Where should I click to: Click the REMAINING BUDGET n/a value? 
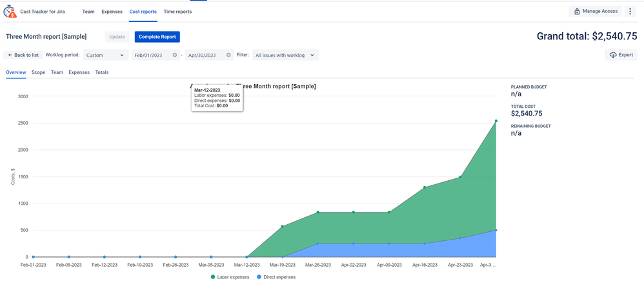[516, 133]
